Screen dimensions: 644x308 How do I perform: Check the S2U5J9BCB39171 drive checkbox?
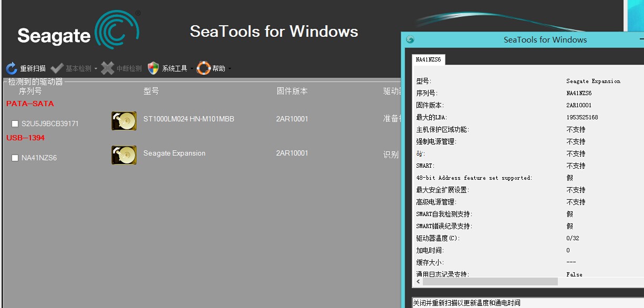[15, 124]
